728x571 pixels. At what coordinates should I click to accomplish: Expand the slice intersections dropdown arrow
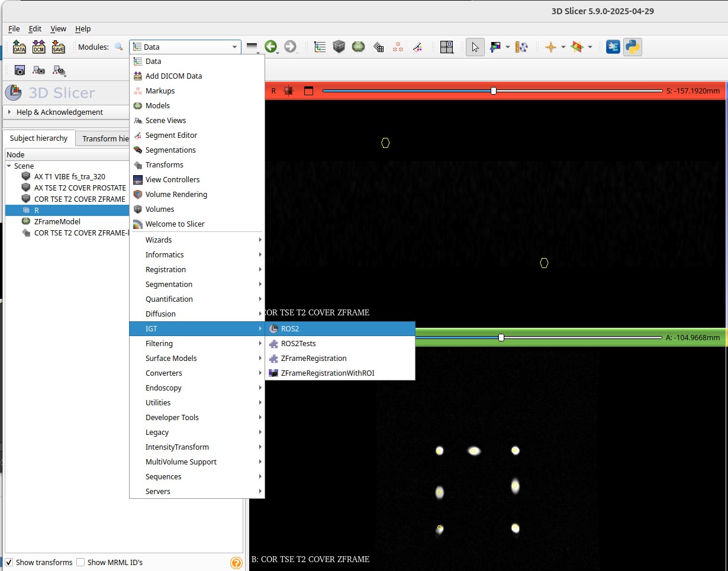[590, 47]
